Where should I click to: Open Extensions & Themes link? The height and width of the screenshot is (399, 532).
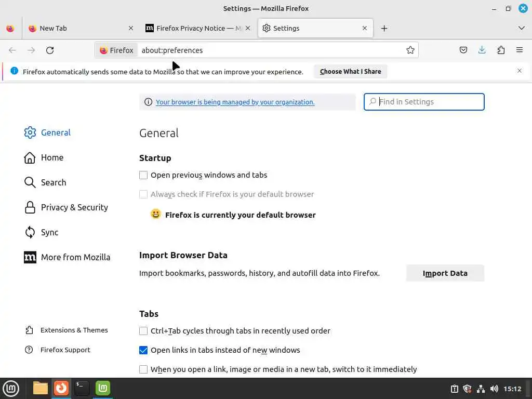coord(66,330)
